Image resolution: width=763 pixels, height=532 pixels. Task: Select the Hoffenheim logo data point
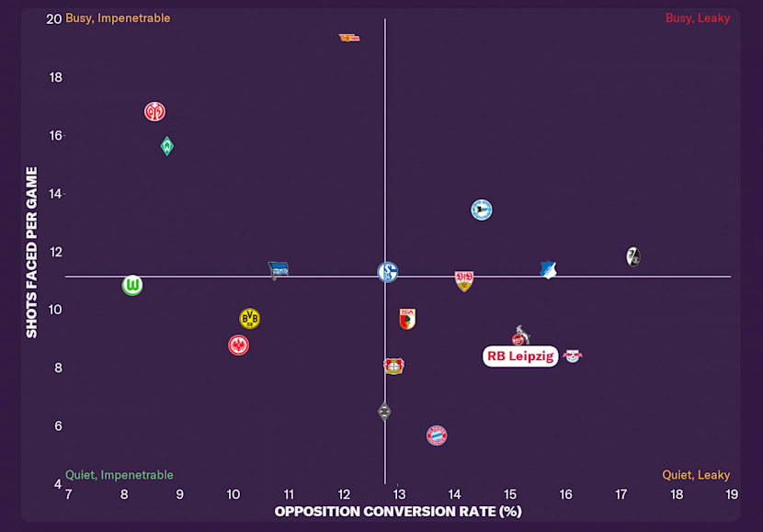[549, 270]
